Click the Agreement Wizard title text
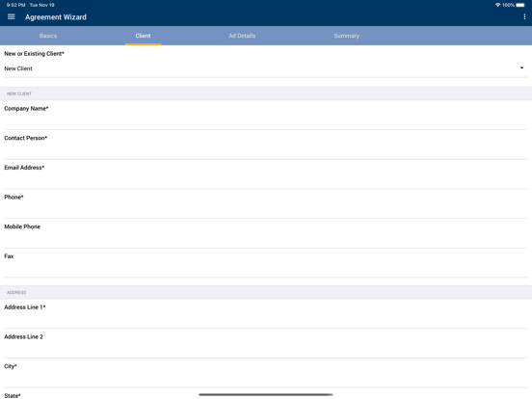The height and width of the screenshot is (399, 532). (x=56, y=17)
